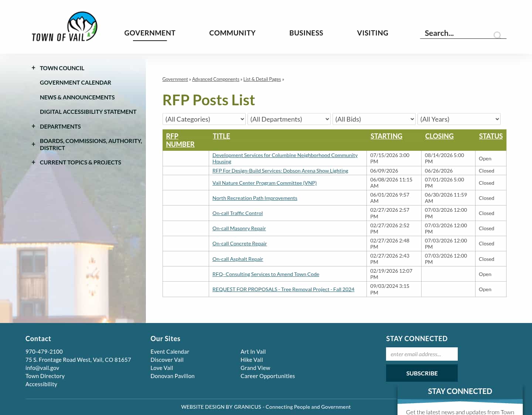Open Tree Removal Project Fall 2024 post
Image resolution: width=532 pixels, height=415 pixels.
click(283, 289)
